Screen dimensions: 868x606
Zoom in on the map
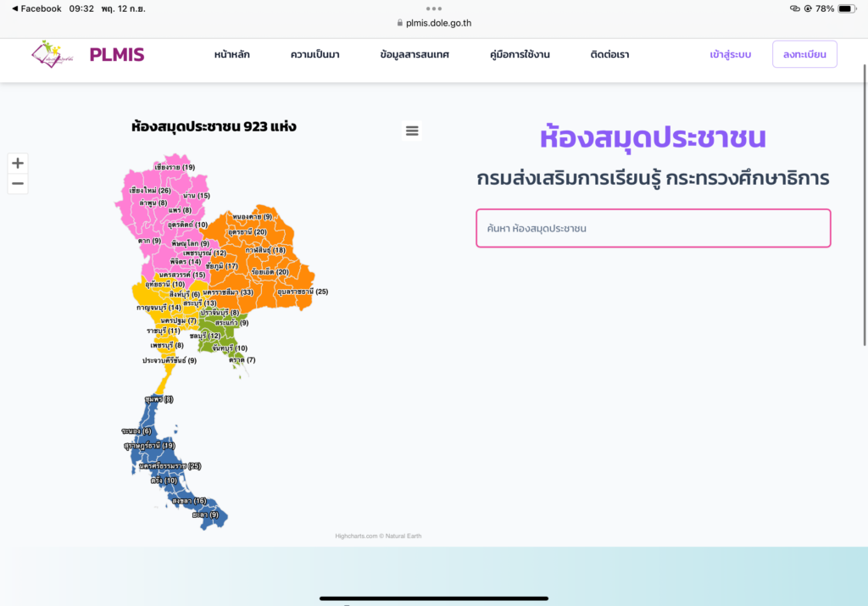[x=18, y=163]
